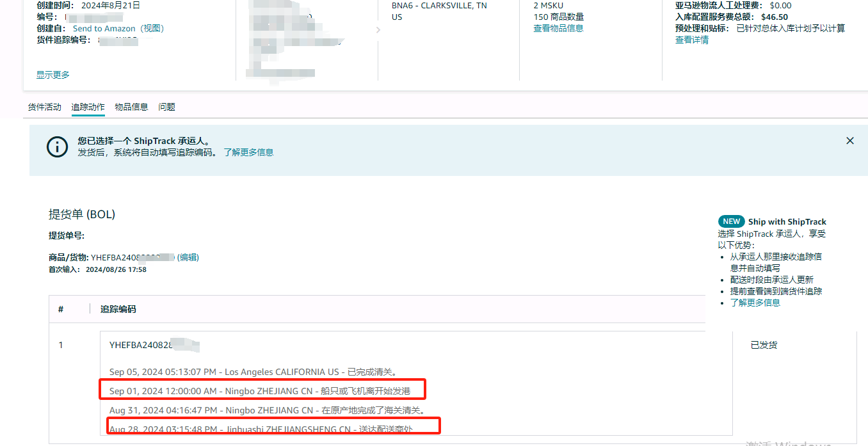Click 编辑 next to the BOL number
This screenshot has width=868, height=446.
click(x=188, y=257)
